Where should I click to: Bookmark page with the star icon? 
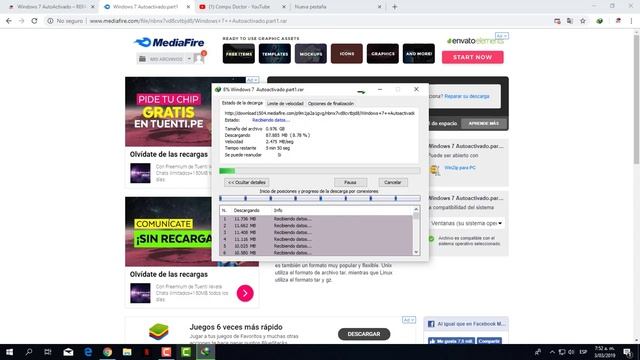click(583, 21)
